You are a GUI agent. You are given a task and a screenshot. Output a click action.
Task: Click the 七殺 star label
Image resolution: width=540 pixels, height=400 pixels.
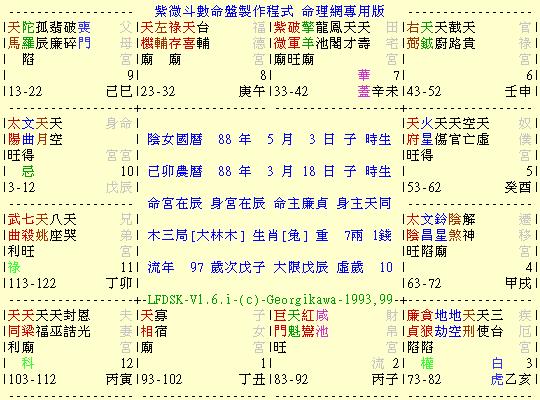[x=28, y=227]
